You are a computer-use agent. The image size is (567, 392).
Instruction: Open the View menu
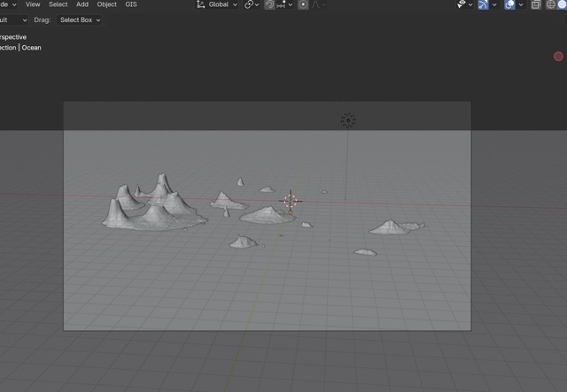click(33, 4)
